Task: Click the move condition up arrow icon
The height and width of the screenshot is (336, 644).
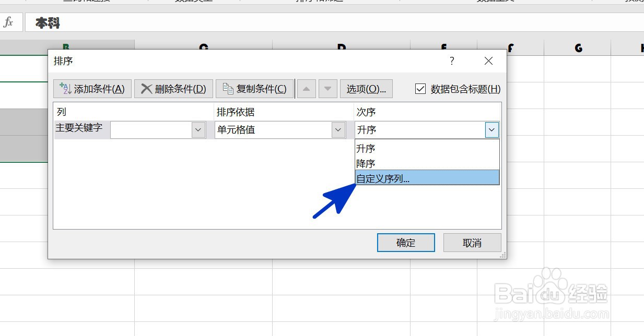Action: pos(306,88)
